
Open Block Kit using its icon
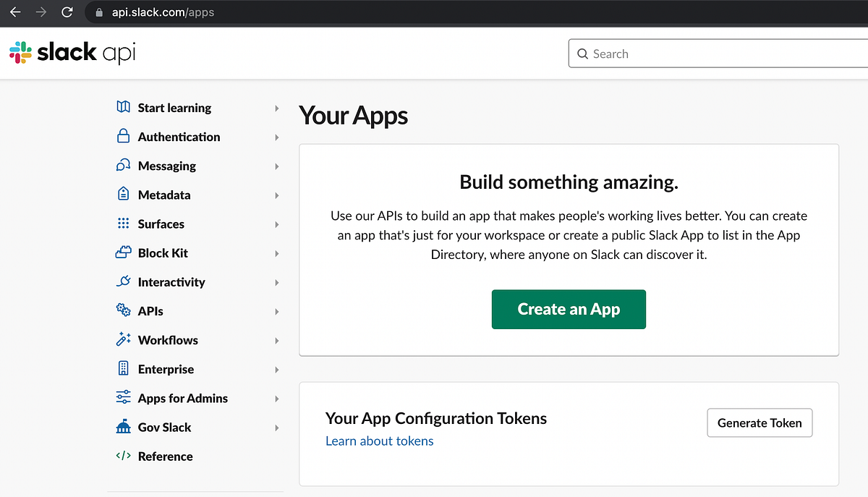[x=123, y=252]
